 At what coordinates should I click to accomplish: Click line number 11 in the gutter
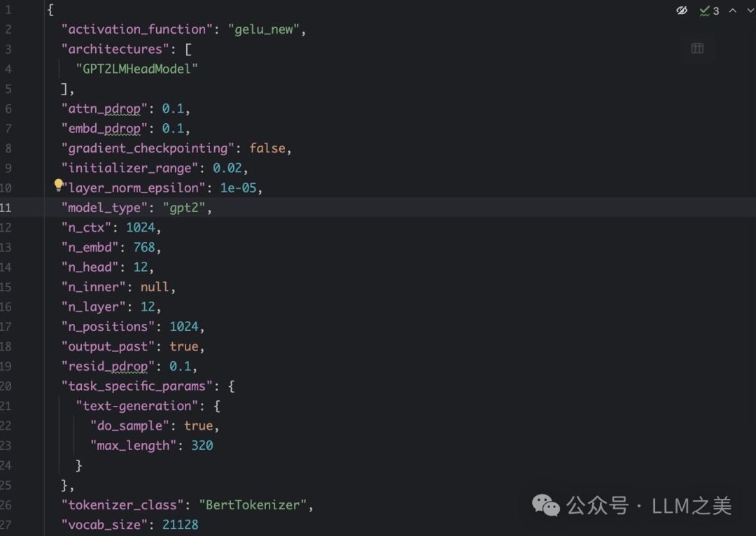coord(6,208)
